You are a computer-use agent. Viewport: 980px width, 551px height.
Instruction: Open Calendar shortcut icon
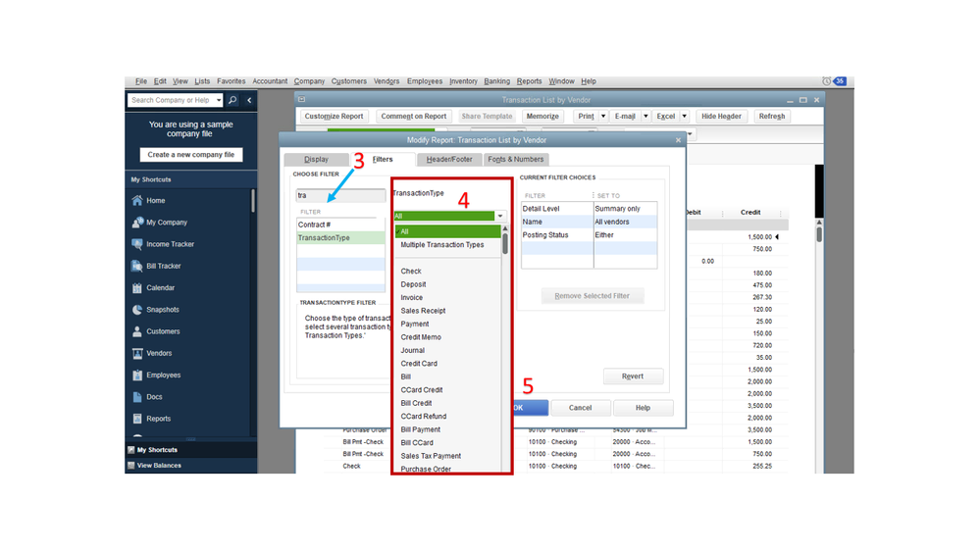137,288
